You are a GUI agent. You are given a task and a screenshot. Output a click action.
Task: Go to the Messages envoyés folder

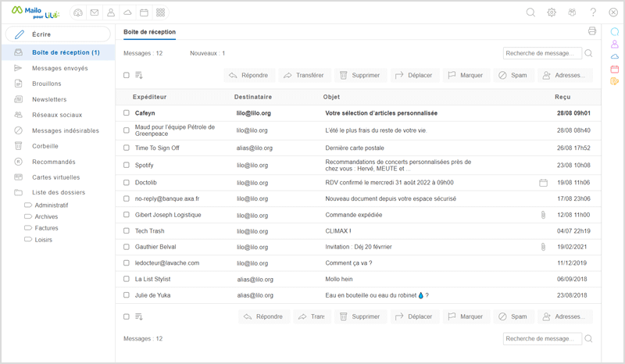(x=59, y=68)
